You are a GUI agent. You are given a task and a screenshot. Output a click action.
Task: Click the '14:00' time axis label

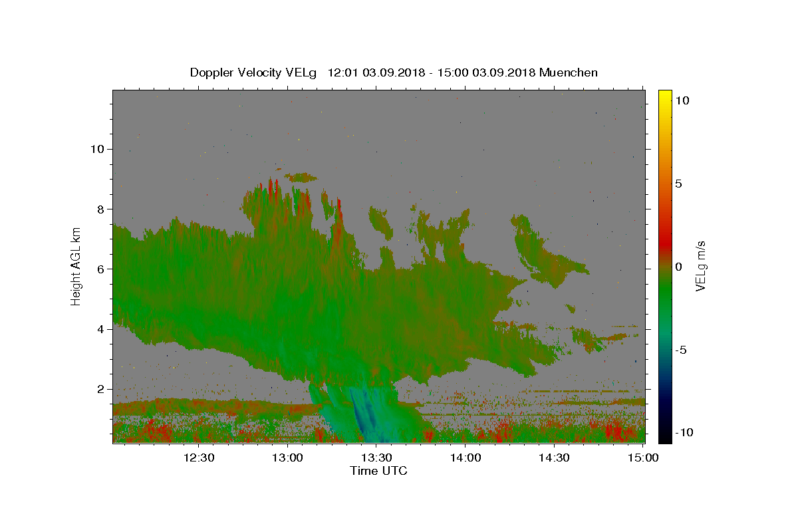[465, 458]
